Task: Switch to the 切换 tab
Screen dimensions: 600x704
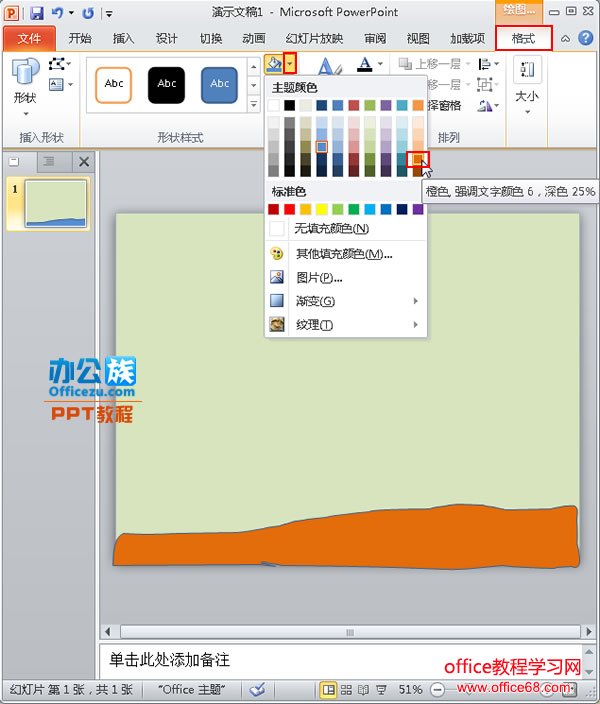Action: pos(211,39)
